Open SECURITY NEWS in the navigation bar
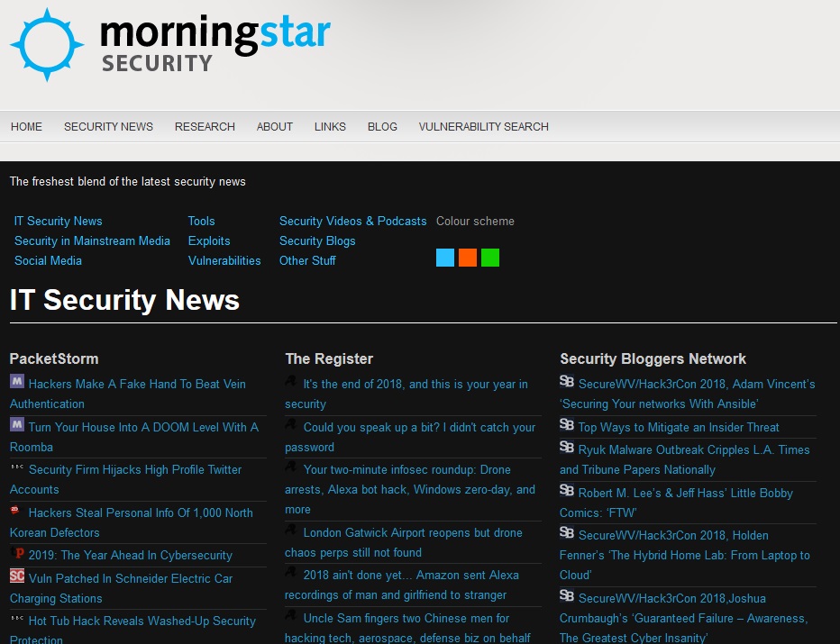This screenshot has width=840, height=644. [x=108, y=127]
